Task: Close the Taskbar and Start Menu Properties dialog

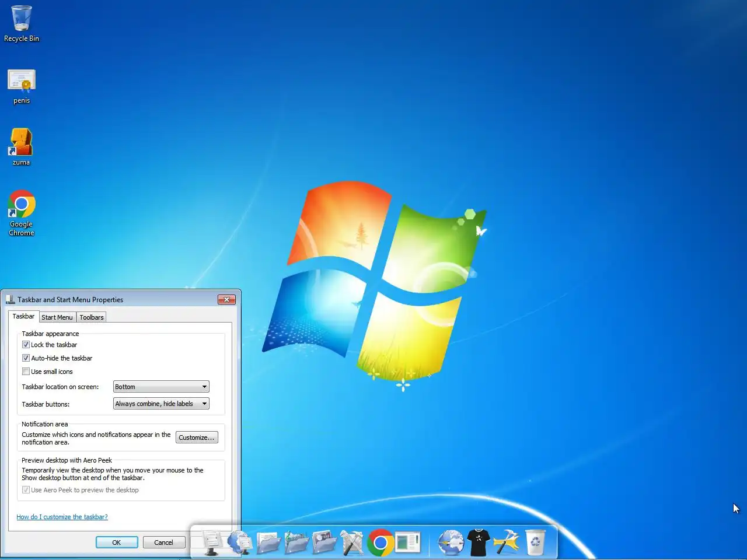Action: click(x=226, y=299)
